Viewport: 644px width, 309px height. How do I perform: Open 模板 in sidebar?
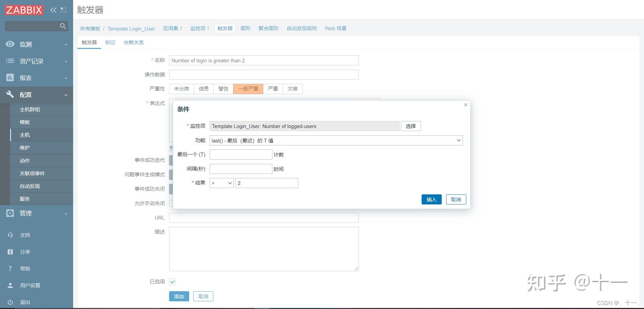pos(42,122)
